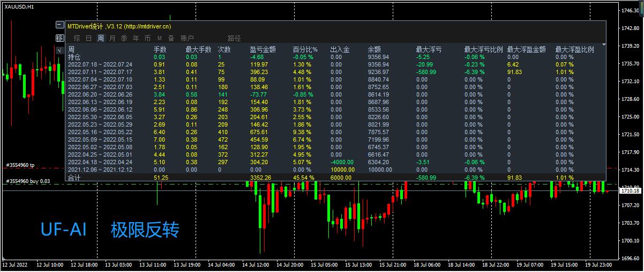The image size is (644, 272).
Task: Open the 路径 path tab
Action: [234, 38]
